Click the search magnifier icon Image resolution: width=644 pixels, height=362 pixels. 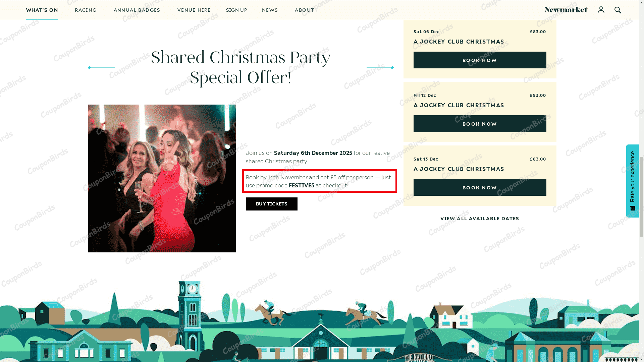pyautogui.click(x=618, y=10)
